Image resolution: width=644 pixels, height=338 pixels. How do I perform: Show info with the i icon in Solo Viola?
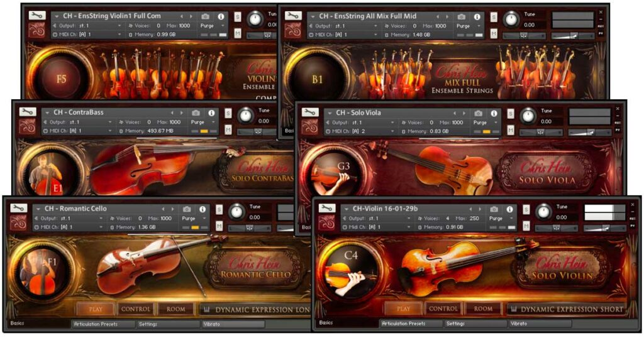[x=494, y=113]
